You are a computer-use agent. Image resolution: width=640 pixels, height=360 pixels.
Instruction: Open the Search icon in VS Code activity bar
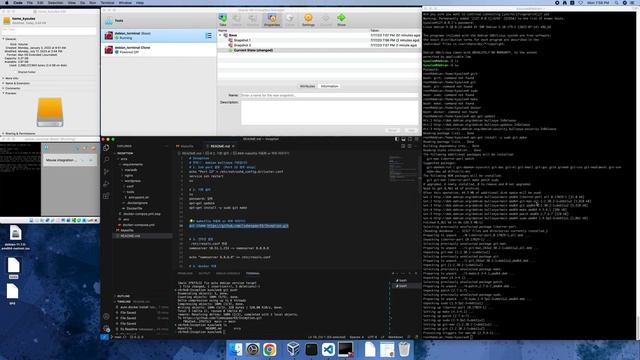pyautogui.click(x=107, y=159)
